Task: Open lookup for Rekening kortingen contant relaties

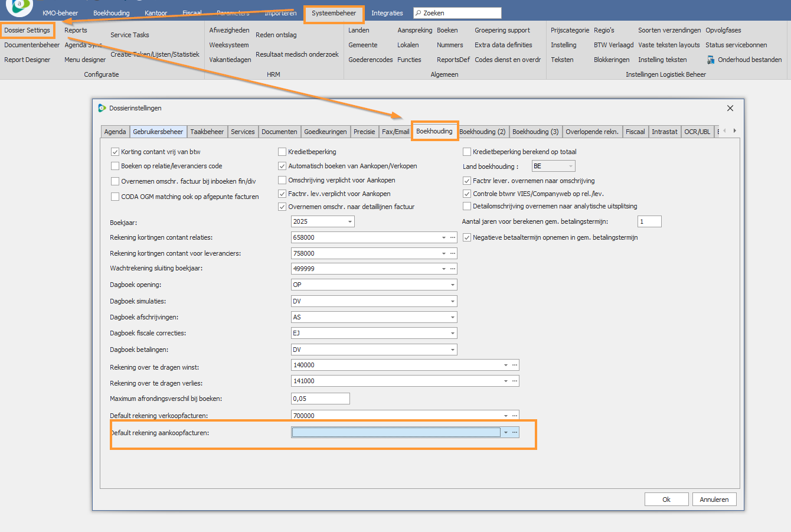Action: point(453,237)
